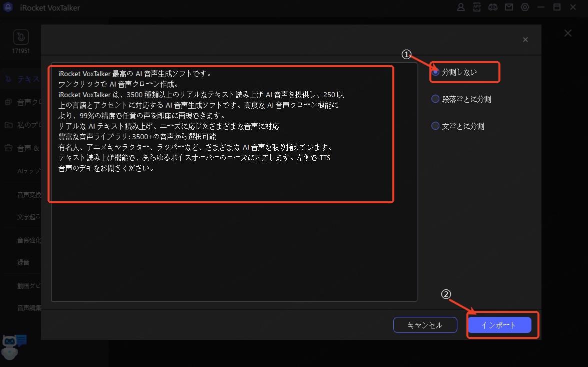Click the テキスト sidebar icon

click(x=8, y=79)
